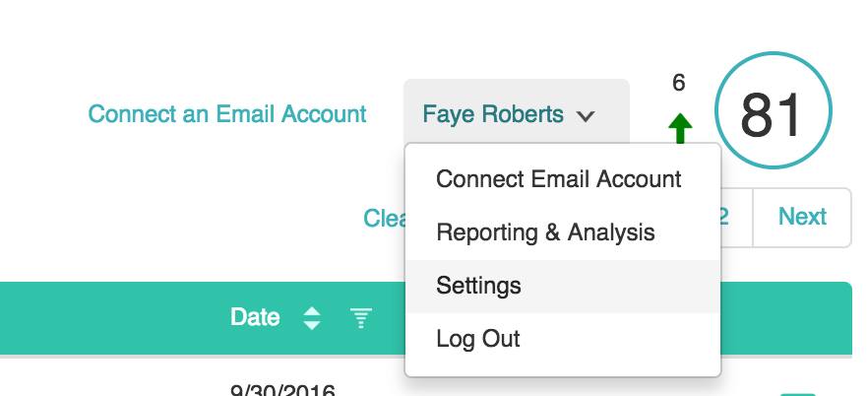Click the Connect an Email Account link
This screenshot has width=868, height=396.
pyautogui.click(x=227, y=114)
